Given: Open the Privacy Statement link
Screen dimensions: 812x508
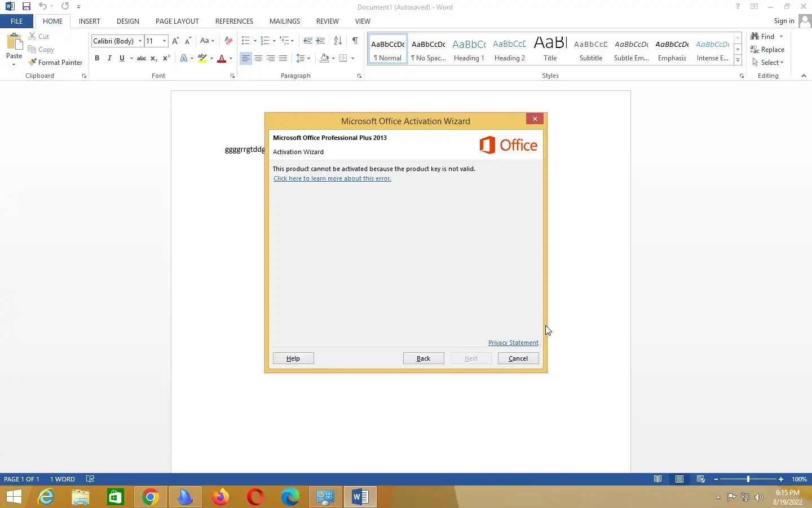Looking at the screenshot, I should [513, 343].
